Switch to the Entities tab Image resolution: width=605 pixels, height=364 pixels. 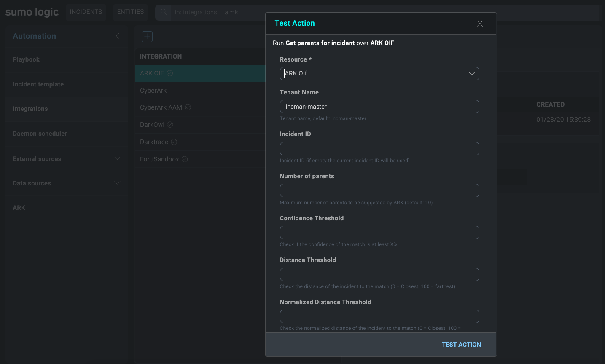point(130,12)
